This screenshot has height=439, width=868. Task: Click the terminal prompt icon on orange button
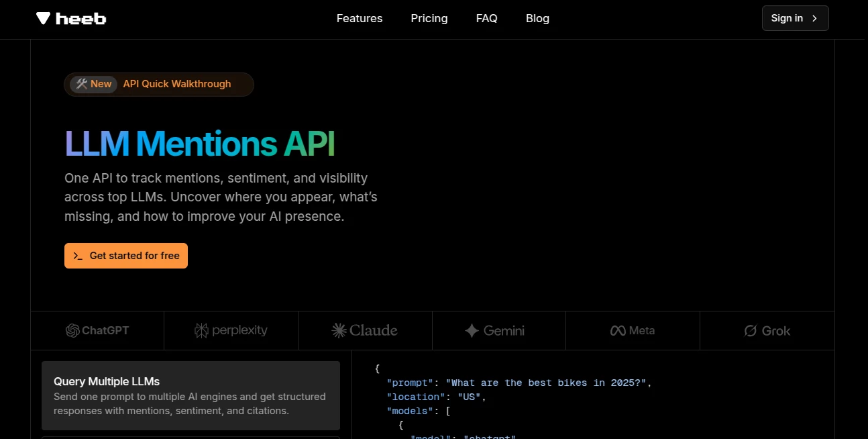pyautogui.click(x=78, y=256)
